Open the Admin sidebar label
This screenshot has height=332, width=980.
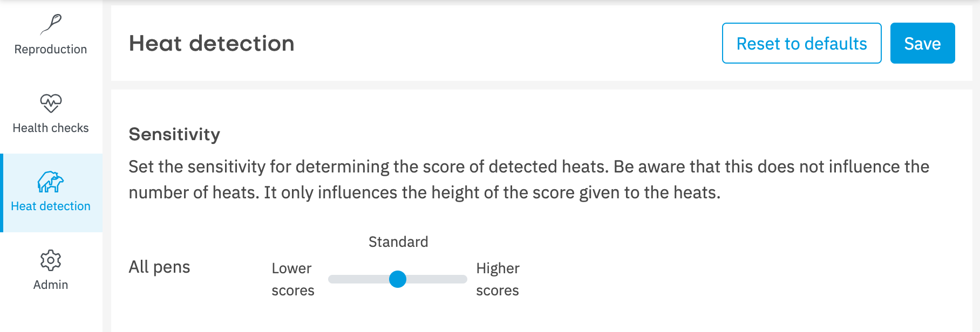[51, 285]
